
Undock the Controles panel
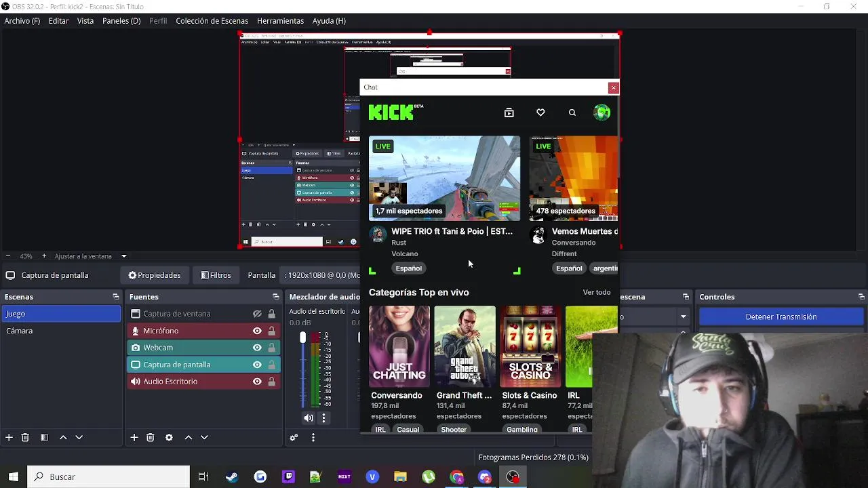pos(861,297)
